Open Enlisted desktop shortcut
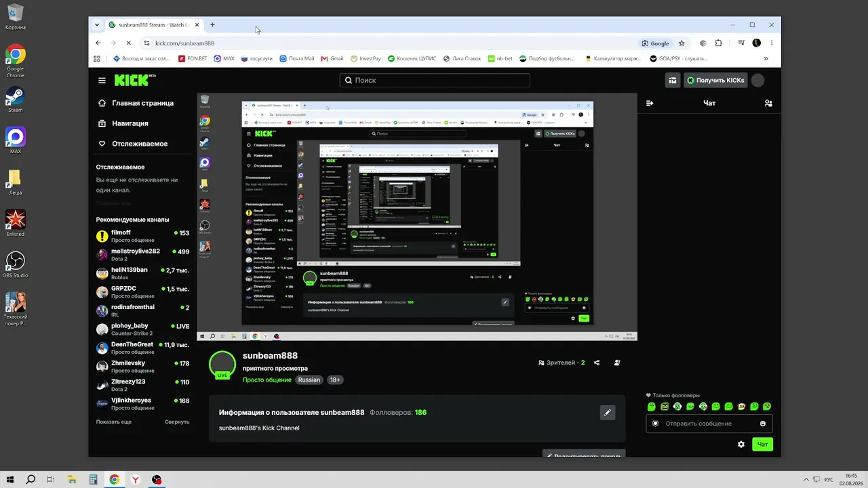Viewport: 868px width, 488px height. [x=15, y=223]
